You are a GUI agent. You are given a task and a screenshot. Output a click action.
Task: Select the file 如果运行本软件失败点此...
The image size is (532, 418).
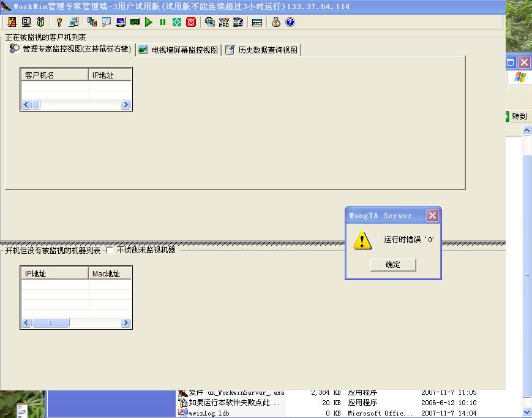coord(234,403)
